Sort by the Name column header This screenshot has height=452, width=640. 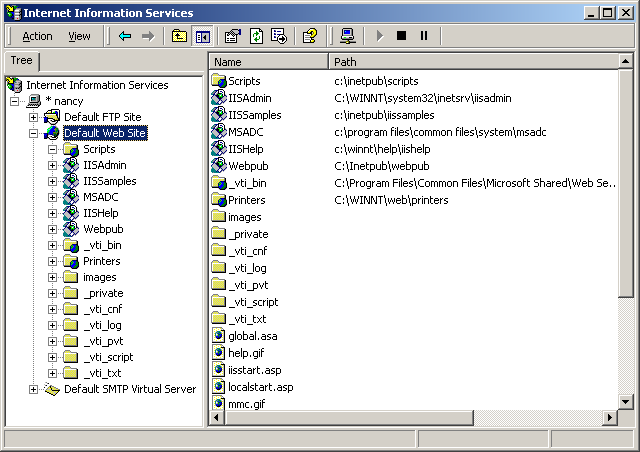269,62
